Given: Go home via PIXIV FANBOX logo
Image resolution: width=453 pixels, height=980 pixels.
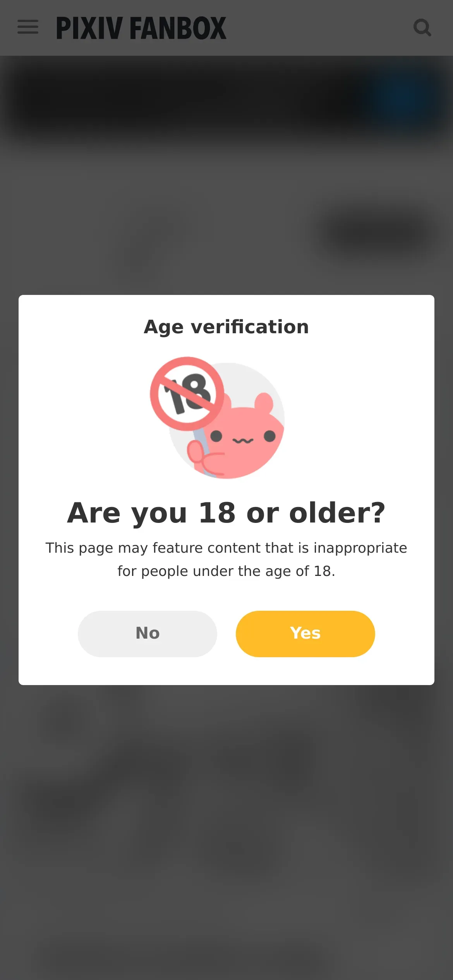Looking at the screenshot, I should [141, 28].
